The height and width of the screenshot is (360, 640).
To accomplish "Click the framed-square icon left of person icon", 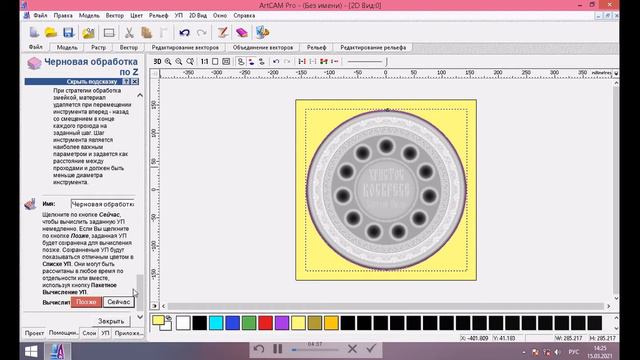I will [x=226, y=62].
